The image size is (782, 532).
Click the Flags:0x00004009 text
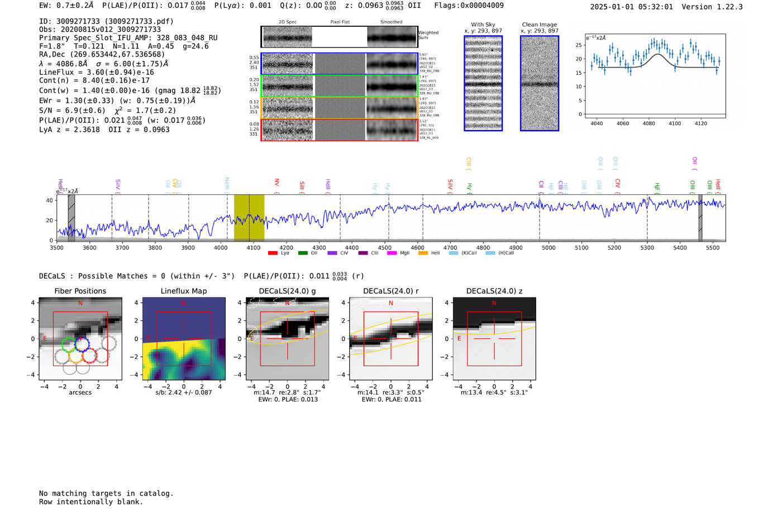click(469, 6)
